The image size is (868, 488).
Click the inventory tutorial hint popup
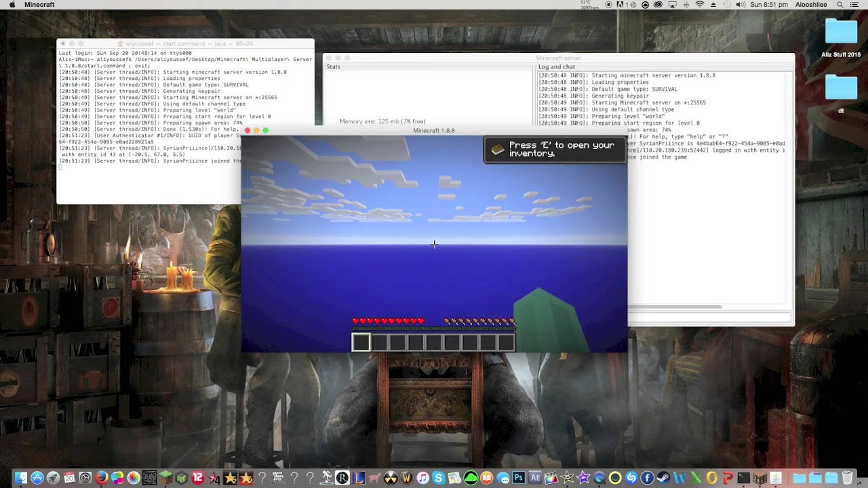click(555, 150)
